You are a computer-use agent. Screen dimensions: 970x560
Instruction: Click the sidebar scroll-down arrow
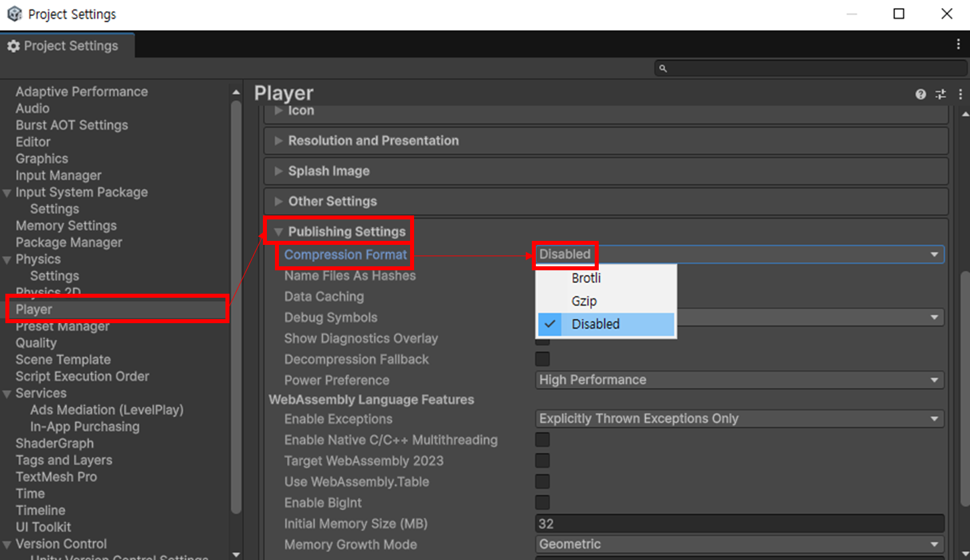click(235, 554)
